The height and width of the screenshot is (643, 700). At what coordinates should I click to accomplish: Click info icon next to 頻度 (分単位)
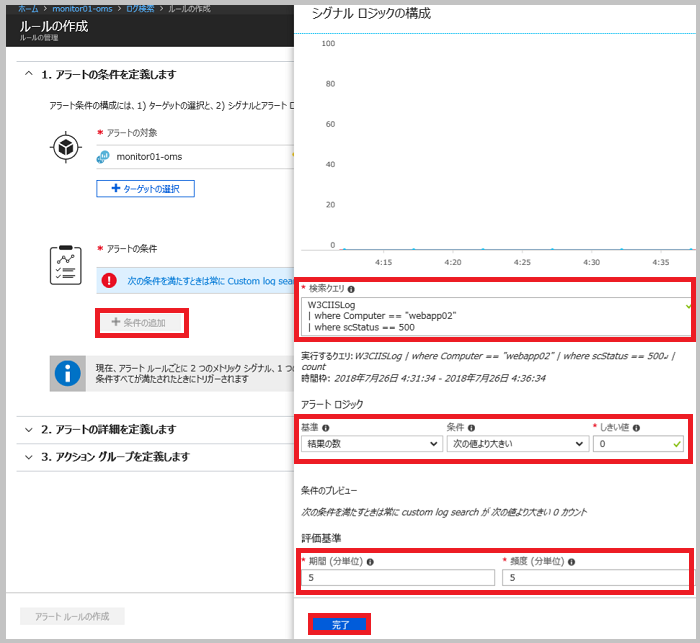[571, 562]
